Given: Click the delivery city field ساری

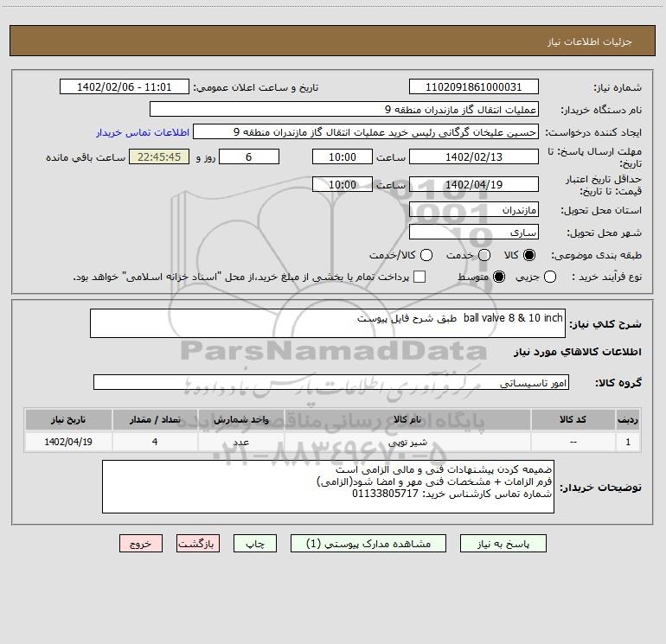Looking at the screenshot, I should tap(474, 232).
